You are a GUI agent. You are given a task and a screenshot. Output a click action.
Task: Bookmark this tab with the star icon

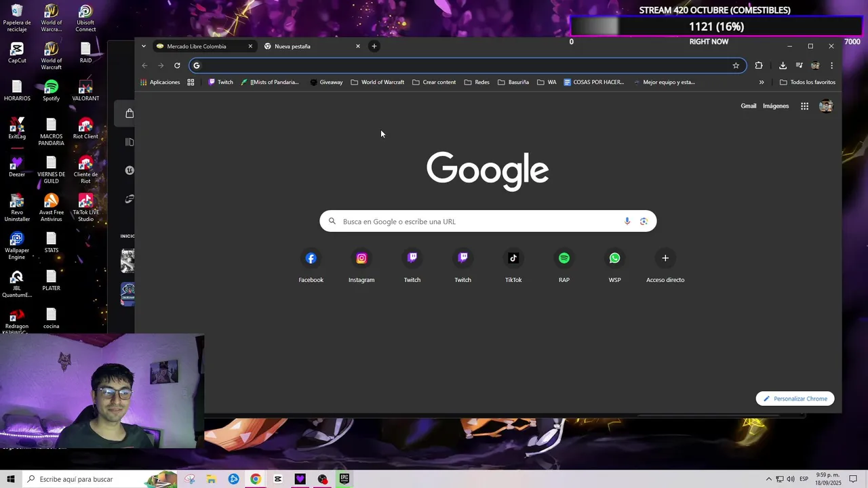736,66
